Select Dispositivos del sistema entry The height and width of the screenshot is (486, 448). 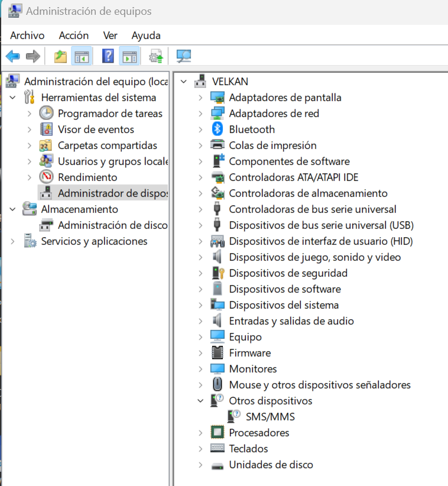(284, 305)
